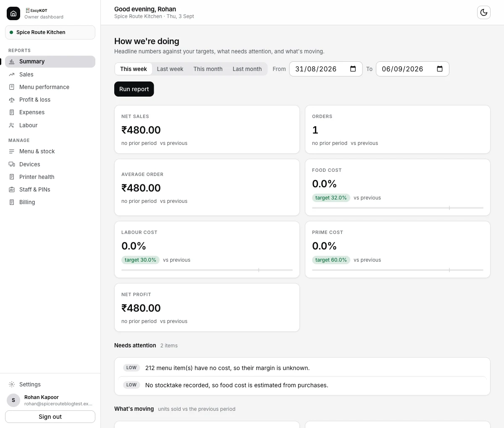The image size is (504, 428).
Task: Open Billing page
Action: click(50, 202)
